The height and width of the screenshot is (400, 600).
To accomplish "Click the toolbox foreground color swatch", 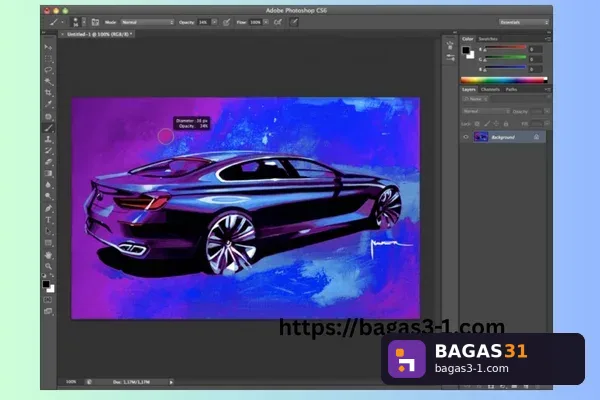I will click(46, 284).
